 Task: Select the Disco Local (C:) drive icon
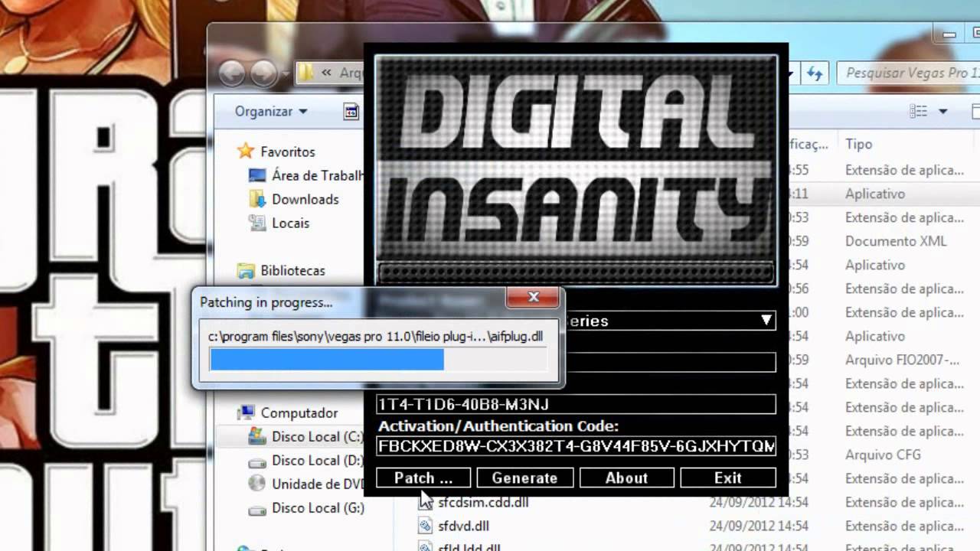pos(257,436)
